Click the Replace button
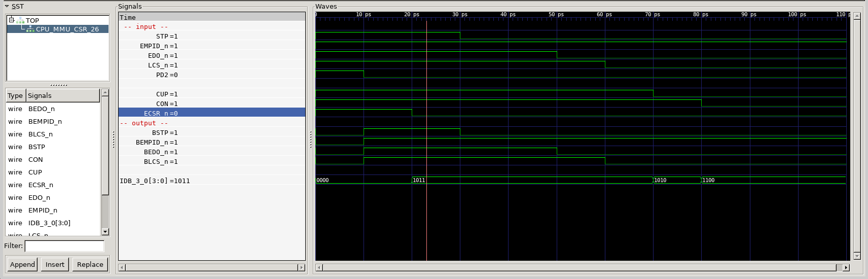This screenshot has width=868, height=279. coord(90,264)
